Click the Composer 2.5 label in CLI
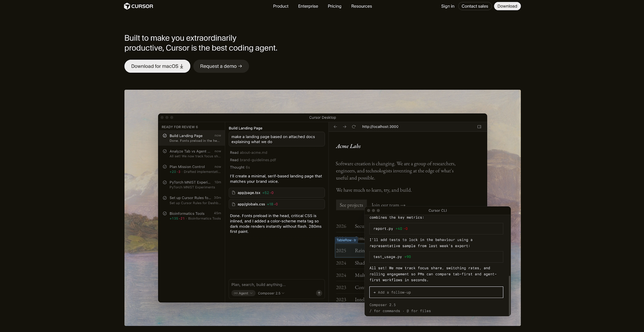Screen dimensions: 644x332 point(382,305)
